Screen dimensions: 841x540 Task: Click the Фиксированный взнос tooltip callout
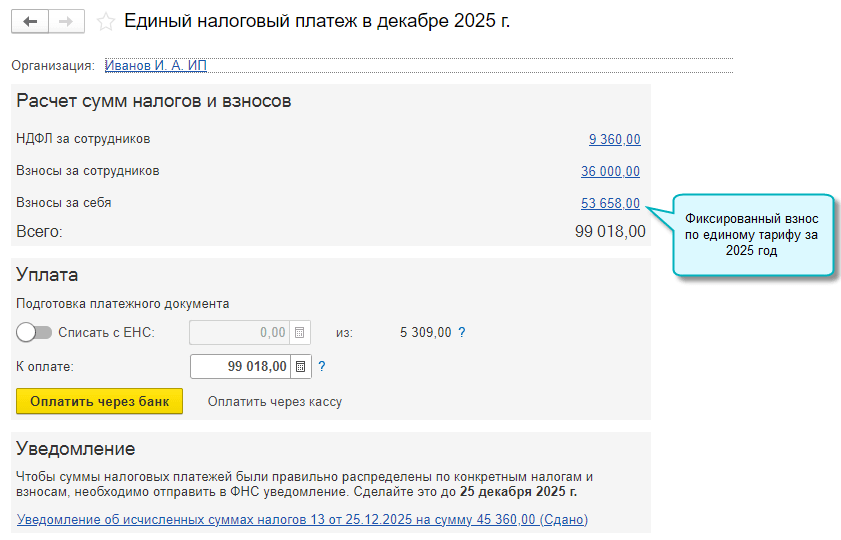pyautogui.click(x=752, y=235)
